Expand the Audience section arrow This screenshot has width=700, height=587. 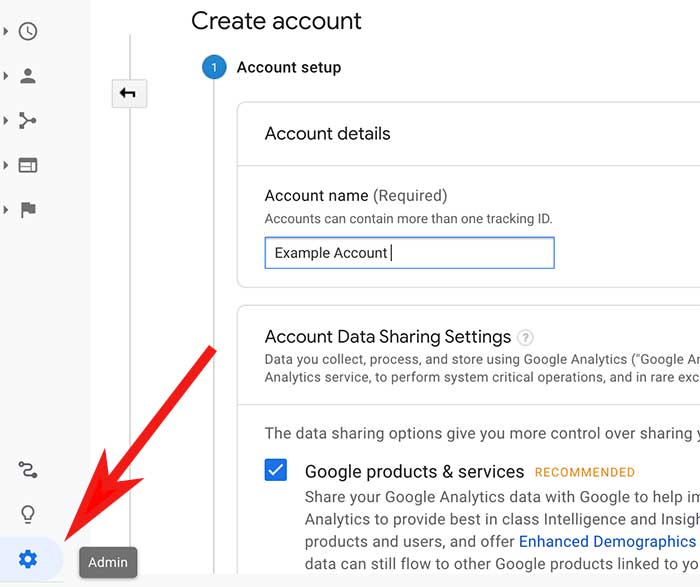click(6, 76)
